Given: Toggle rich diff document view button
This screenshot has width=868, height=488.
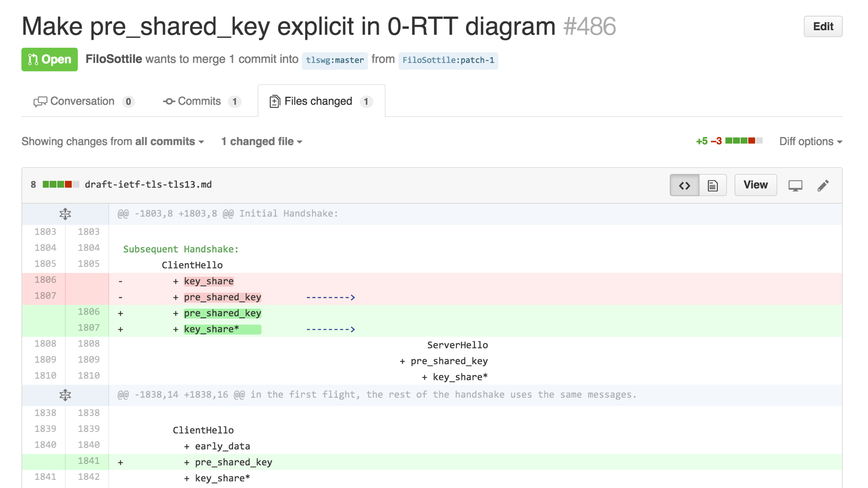Looking at the screenshot, I should pyautogui.click(x=713, y=185).
